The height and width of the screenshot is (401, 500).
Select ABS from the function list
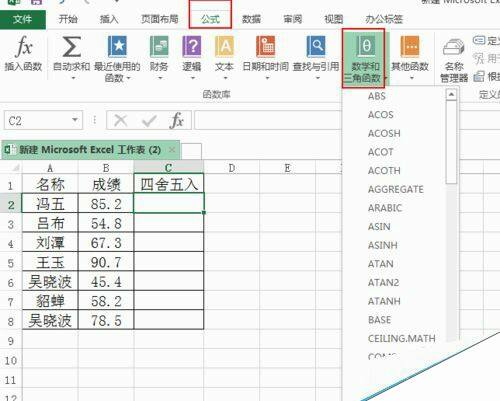tap(377, 96)
